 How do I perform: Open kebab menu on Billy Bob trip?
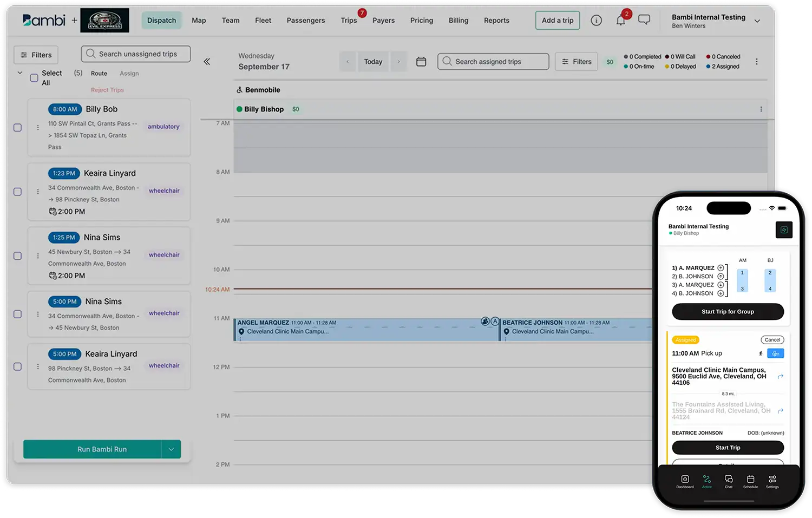click(x=38, y=128)
